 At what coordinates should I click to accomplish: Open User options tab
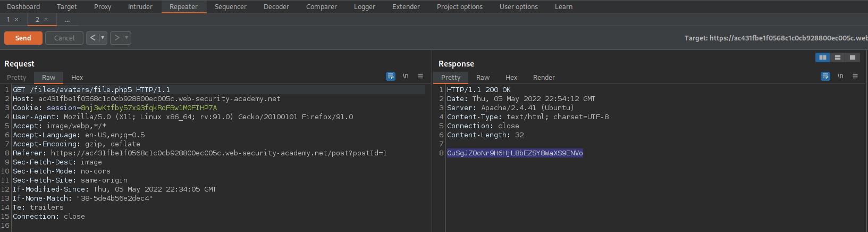coord(518,6)
